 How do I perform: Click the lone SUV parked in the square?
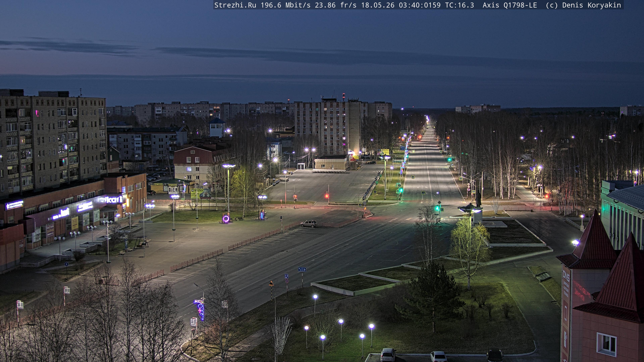pyautogui.click(x=309, y=223)
